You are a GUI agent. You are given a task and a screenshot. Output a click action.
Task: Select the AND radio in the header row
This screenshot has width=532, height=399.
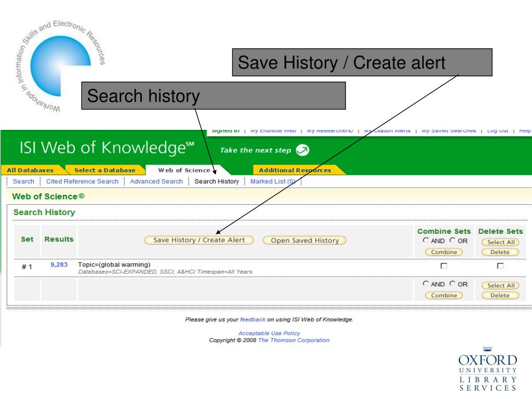(425, 240)
